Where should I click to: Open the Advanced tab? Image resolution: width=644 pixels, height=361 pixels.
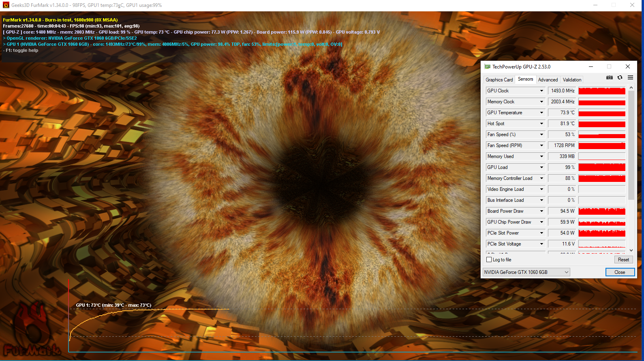click(x=548, y=80)
